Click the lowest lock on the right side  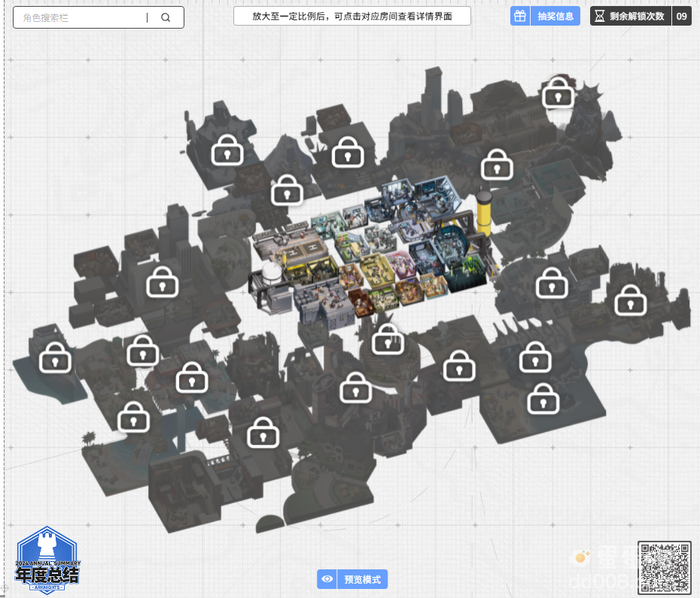point(543,398)
